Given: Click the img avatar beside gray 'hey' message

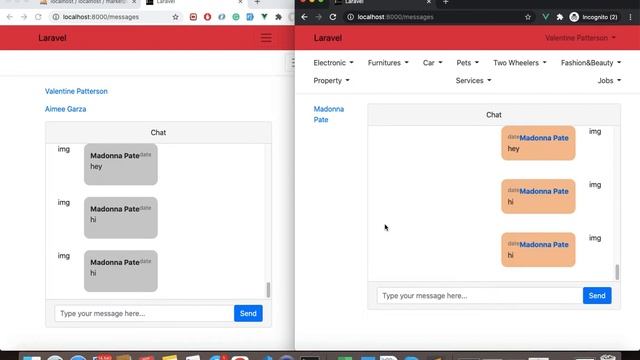Looking at the screenshot, I should tap(64, 149).
